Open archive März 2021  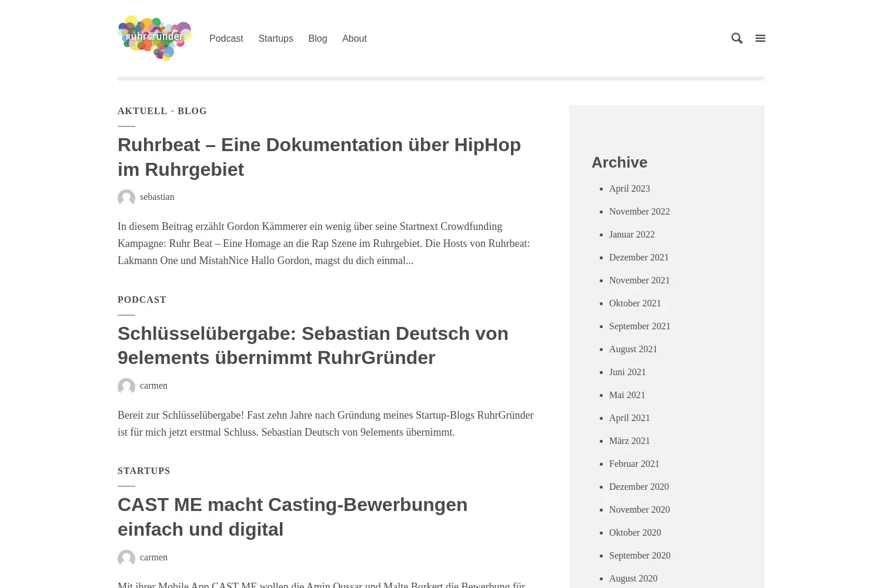(629, 441)
